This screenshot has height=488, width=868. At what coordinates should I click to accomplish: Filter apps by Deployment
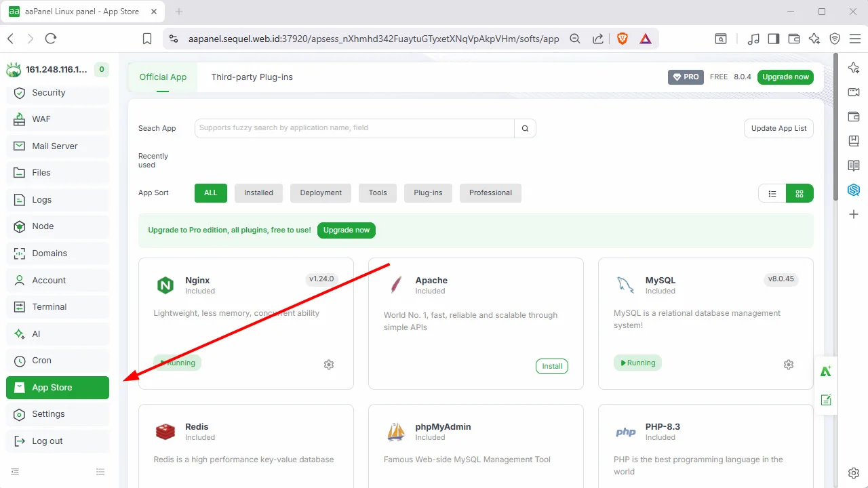point(321,193)
